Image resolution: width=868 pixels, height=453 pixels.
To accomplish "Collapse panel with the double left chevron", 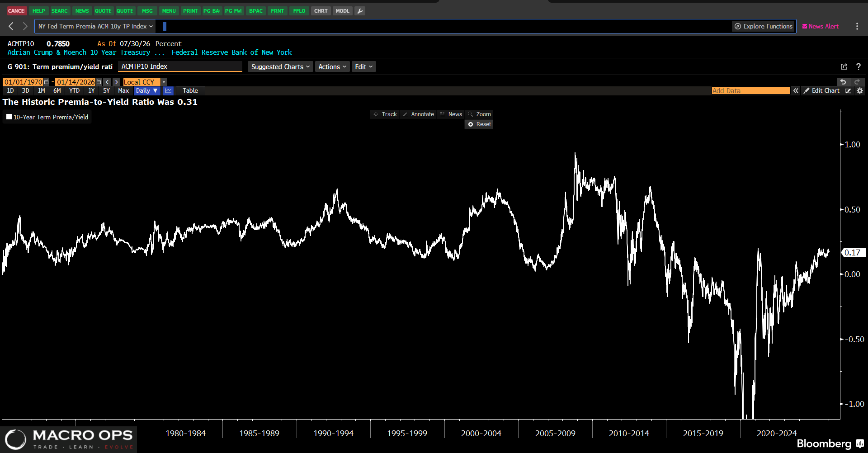I will pos(796,91).
